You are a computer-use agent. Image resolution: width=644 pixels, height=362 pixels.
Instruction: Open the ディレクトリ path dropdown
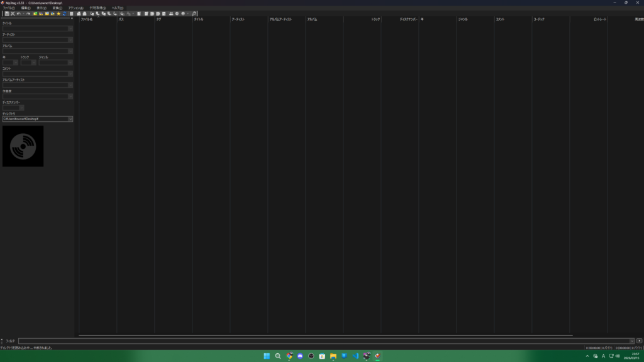coord(70,119)
